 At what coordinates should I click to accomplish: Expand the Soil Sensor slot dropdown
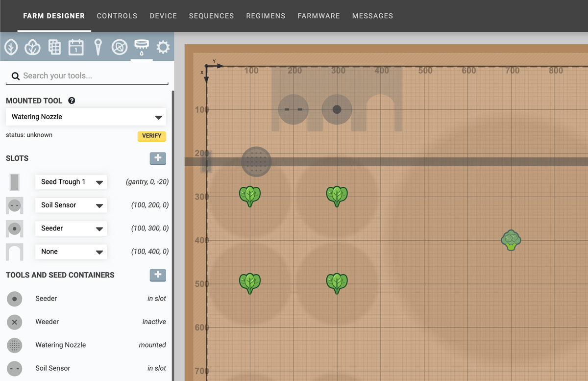coord(71,205)
